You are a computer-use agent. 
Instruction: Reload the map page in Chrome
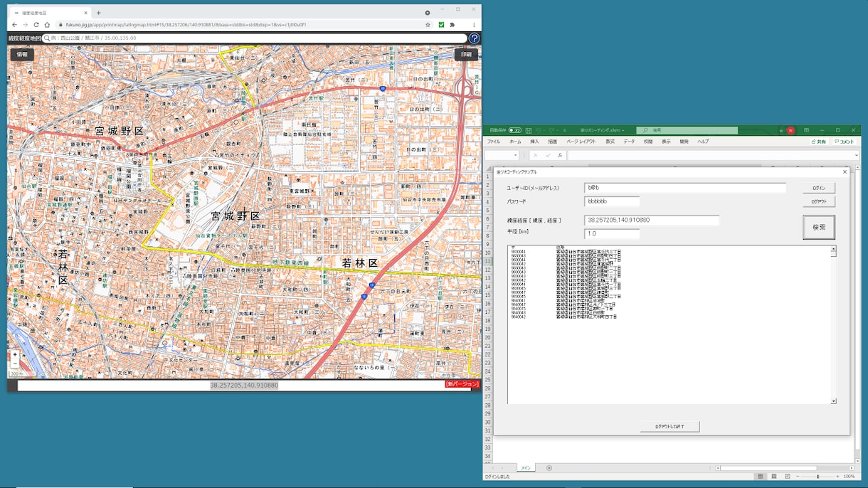(36, 25)
